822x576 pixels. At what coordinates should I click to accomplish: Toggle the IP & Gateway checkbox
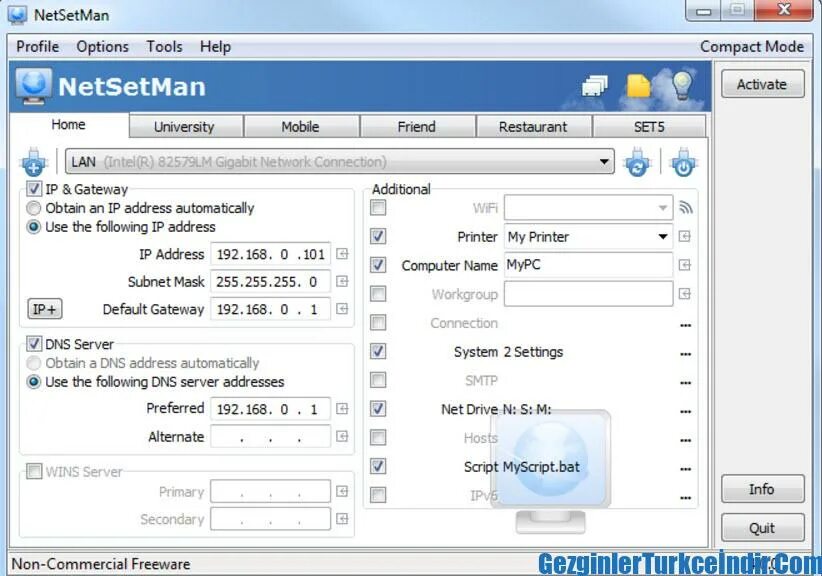point(34,189)
